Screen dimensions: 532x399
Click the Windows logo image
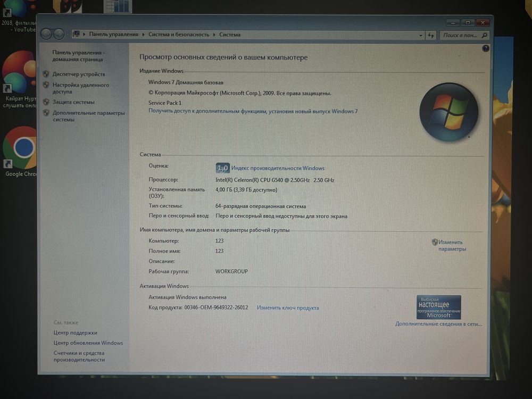[x=449, y=112]
